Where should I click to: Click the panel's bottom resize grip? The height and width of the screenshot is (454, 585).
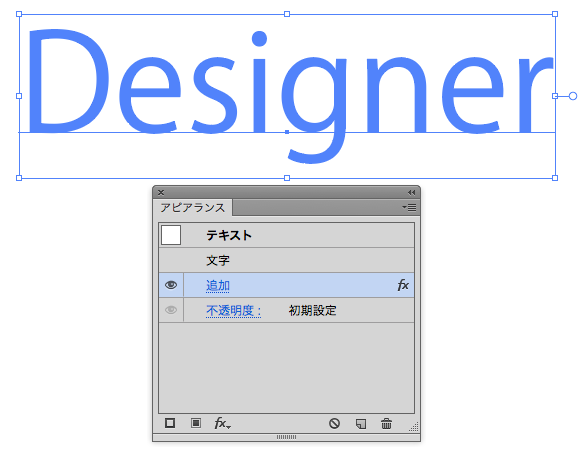[287, 437]
